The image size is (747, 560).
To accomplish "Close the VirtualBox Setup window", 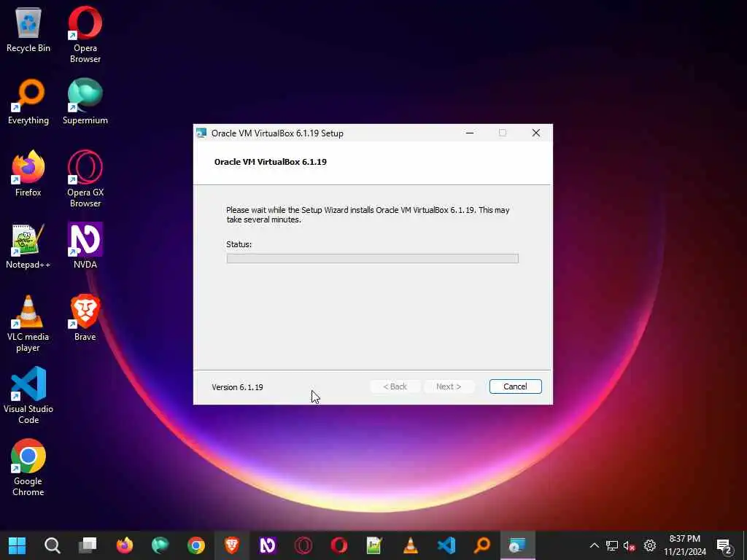I will coord(536,133).
